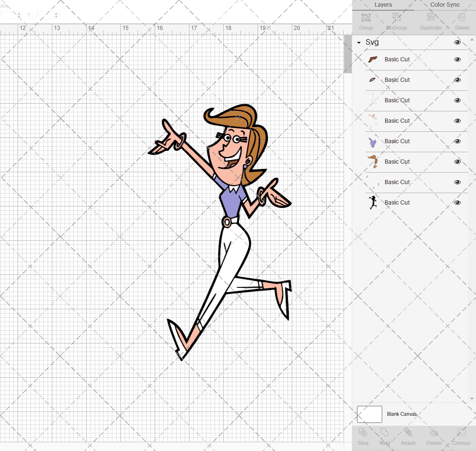476x451 pixels.
Task: Toggle visibility of the pink oval layer
Action: point(457,80)
